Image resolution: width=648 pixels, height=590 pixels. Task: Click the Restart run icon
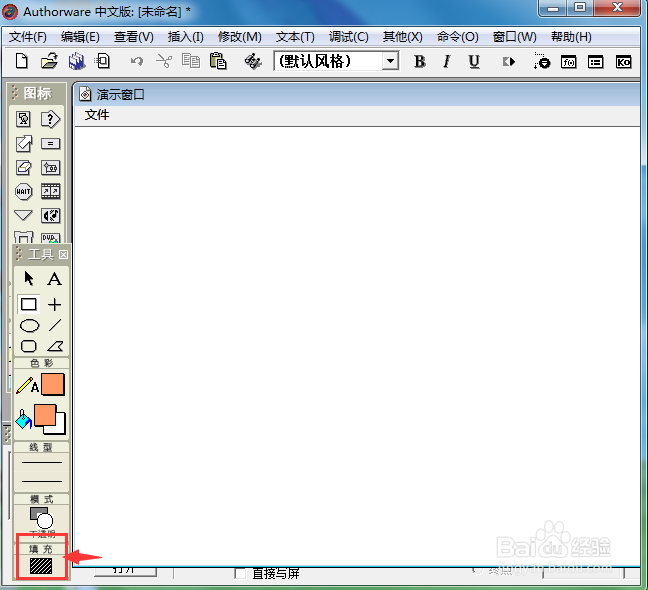(509, 62)
